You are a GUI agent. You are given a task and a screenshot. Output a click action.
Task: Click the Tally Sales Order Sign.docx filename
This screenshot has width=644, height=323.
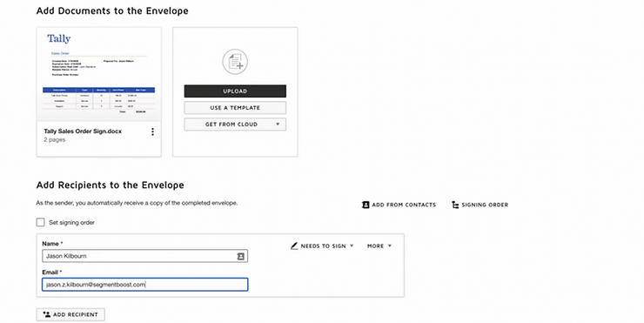coord(83,131)
